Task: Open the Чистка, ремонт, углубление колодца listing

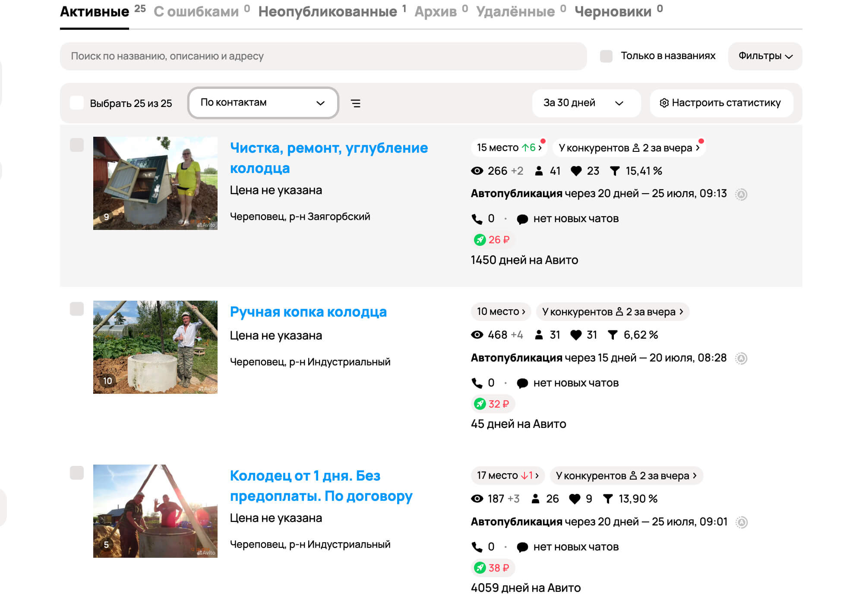Action: pyautogui.click(x=329, y=158)
